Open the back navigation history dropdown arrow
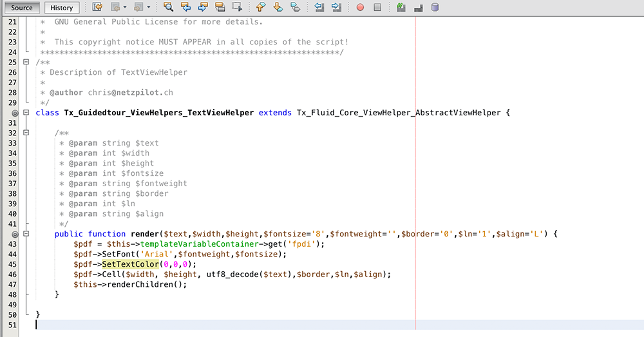The image size is (644, 337). coord(126,8)
